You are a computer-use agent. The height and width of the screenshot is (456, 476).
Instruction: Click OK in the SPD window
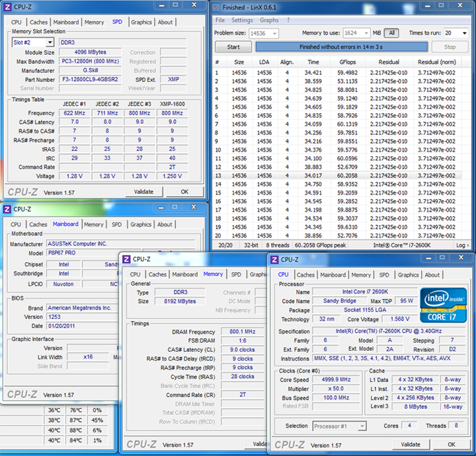coord(184,192)
